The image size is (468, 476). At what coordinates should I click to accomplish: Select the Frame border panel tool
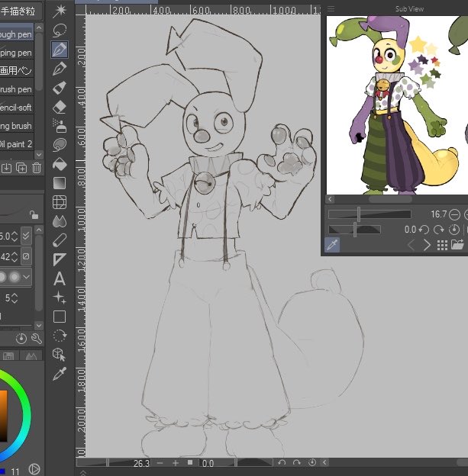pyautogui.click(x=60, y=202)
